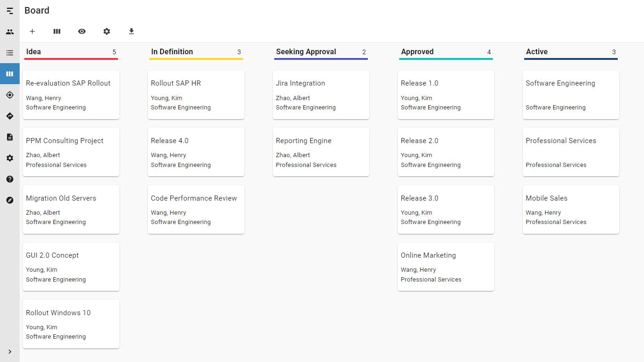Collapse the menu via top hamburger icon
This screenshot has height=362, width=644.
[10, 11]
